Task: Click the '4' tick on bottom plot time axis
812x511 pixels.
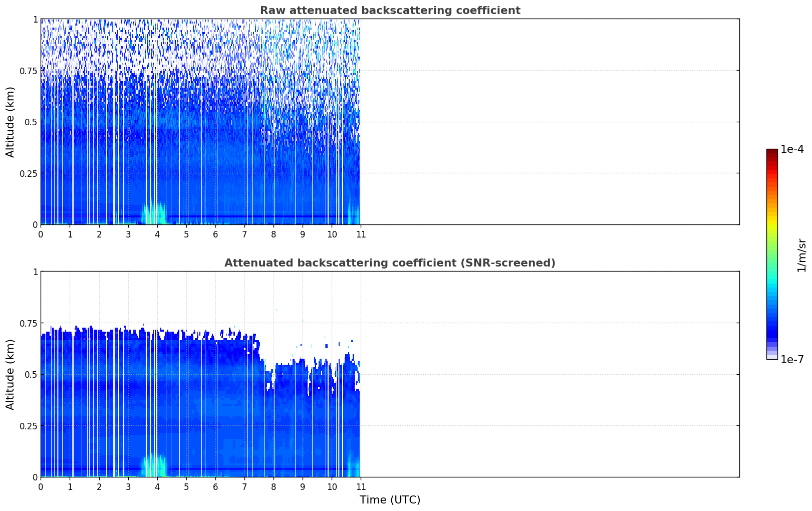Action: (x=157, y=487)
